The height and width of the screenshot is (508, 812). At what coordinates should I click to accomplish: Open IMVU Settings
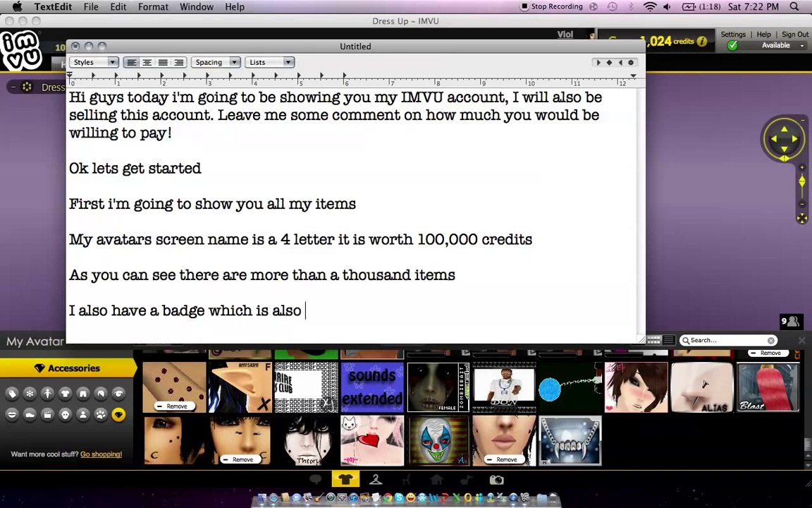tap(733, 34)
